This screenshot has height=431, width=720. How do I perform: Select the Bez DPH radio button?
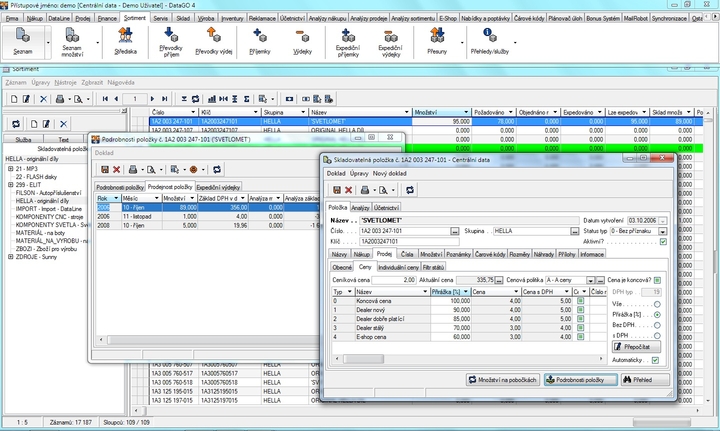point(657,325)
